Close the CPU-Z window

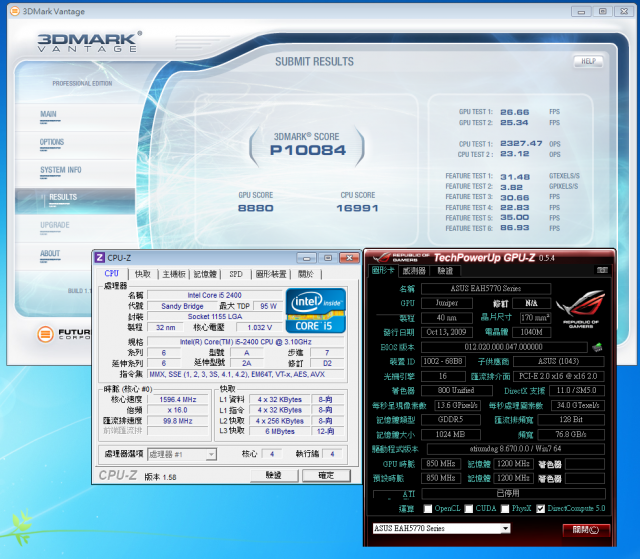point(349,258)
